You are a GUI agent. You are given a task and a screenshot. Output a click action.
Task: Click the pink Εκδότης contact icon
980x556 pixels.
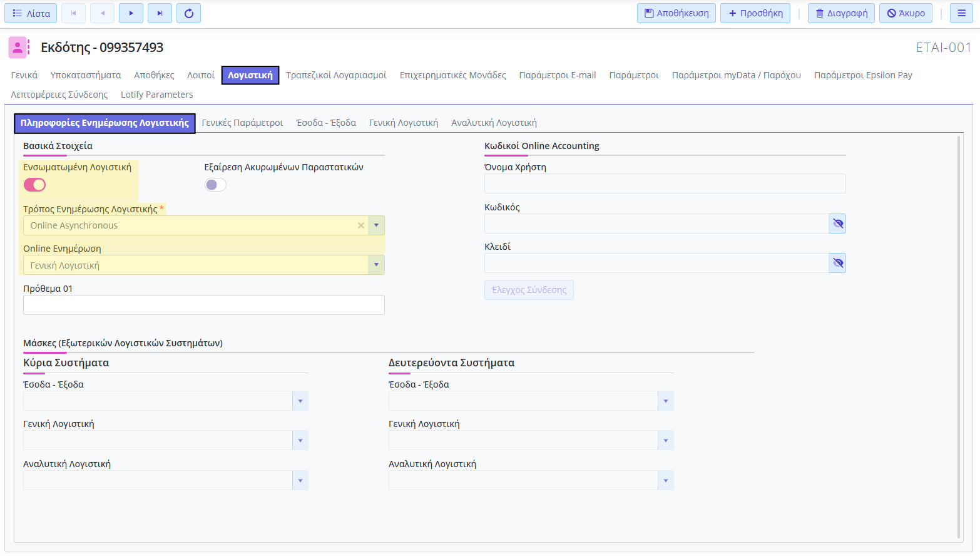(x=18, y=48)
